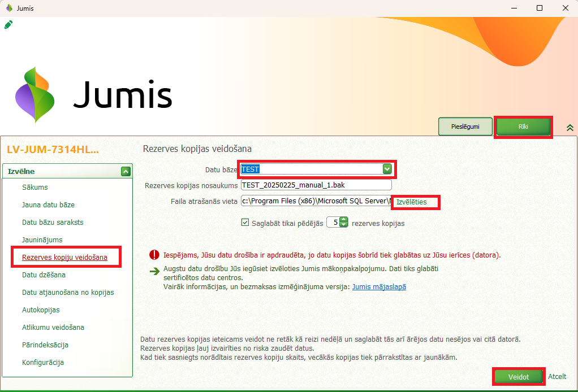This screenshot has height=392, width=578.
Task: Minimize the Jumis window
Action: point(514,8)
